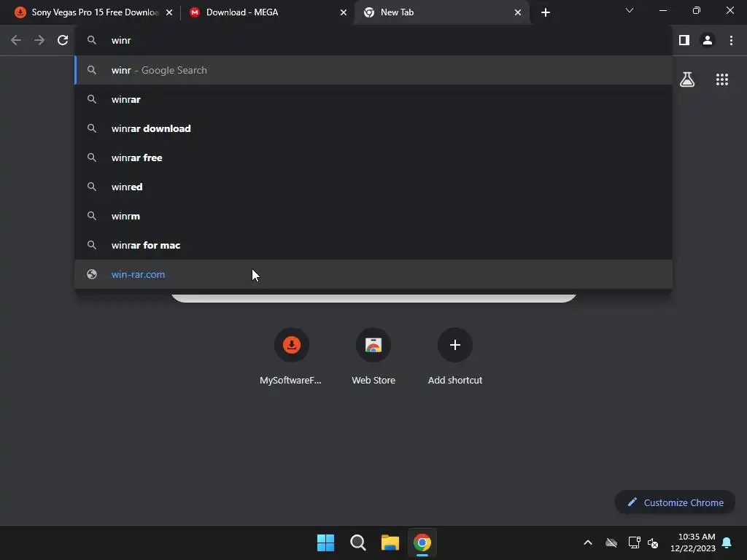The height and width of the screenshot is (560, 747).
Task: Show hidden tray icons chevron
Action: tap(588, 542)
